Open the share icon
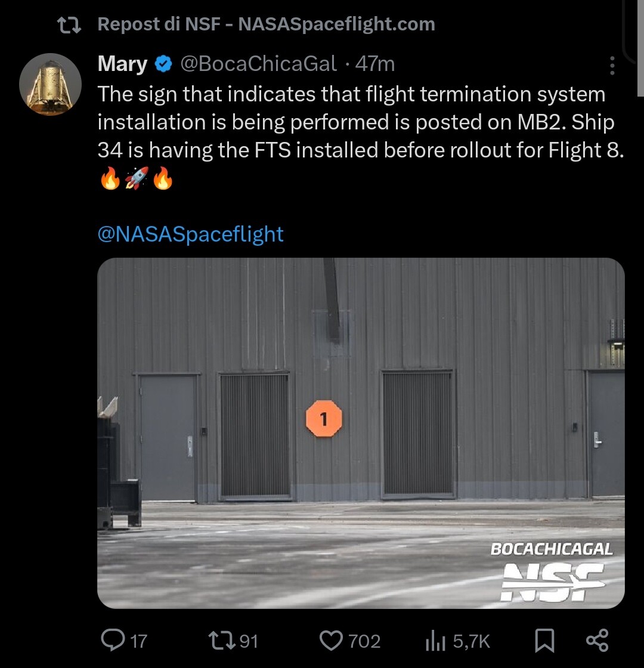The image size is (644, 668). [x=597, y=640]
